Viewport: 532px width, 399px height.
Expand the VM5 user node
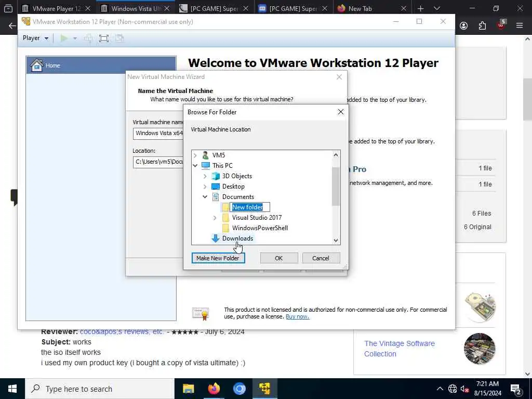pyautogui.click(x=195, y=155)
